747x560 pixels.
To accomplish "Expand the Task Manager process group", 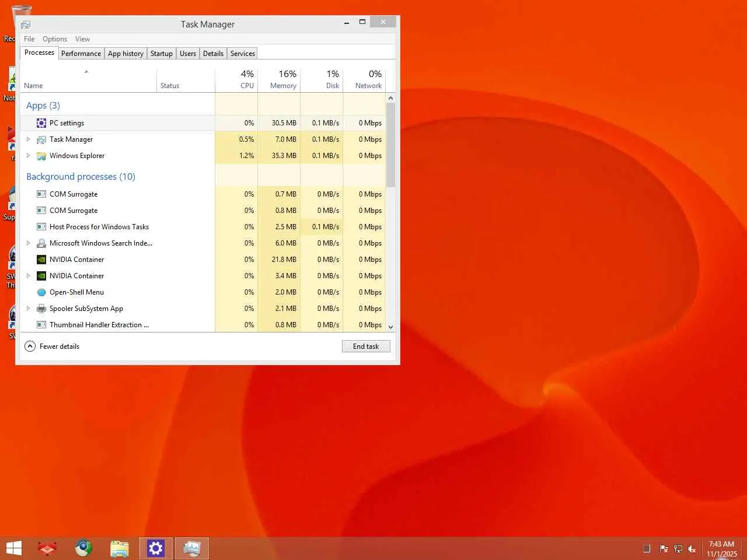I will pos(28,139).
